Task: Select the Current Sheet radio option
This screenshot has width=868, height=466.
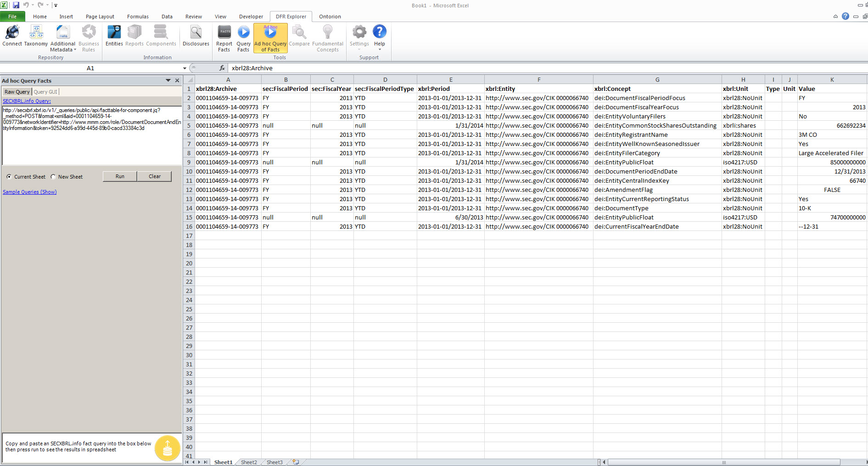Action: pos(9,177)
